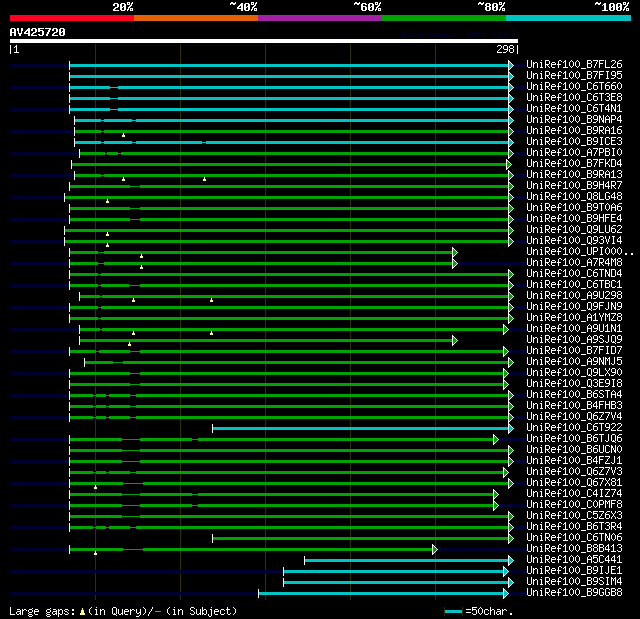
Task: Select the truncated UniRef100_UPI000.. label
Action: 580,252
